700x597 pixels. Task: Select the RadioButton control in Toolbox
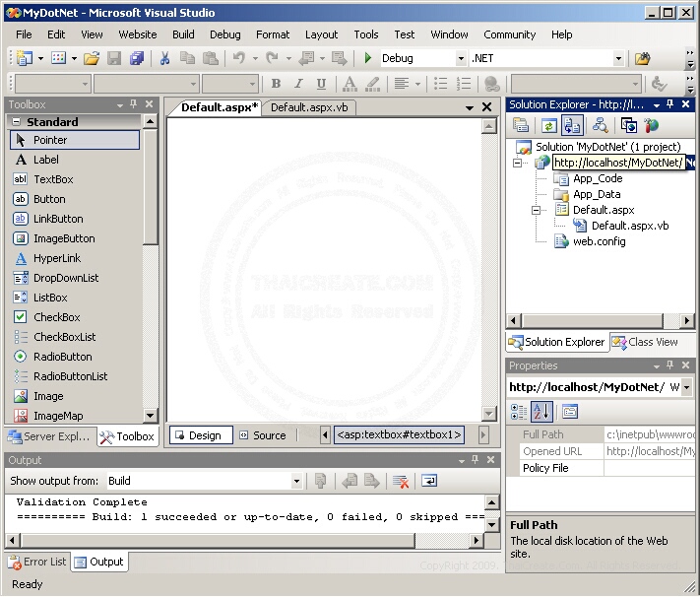pyautogui.click(x=75, y=357)
